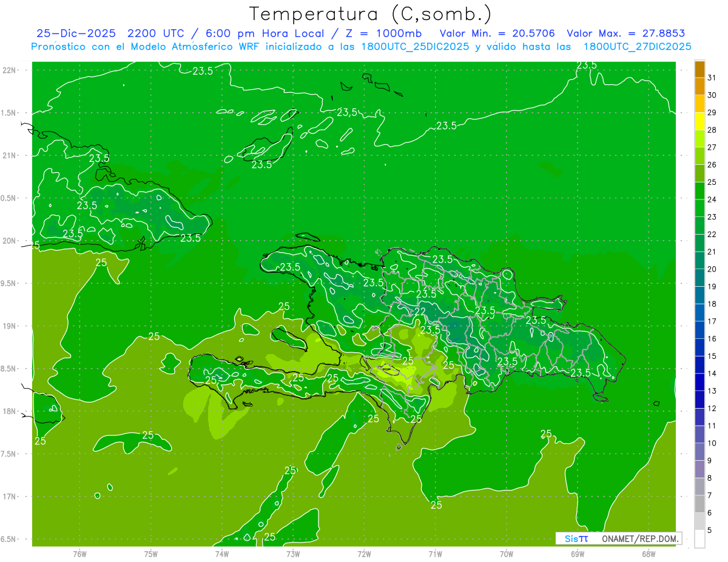
Task: Click the longitude label "76W"
Action: click(79, 554)
